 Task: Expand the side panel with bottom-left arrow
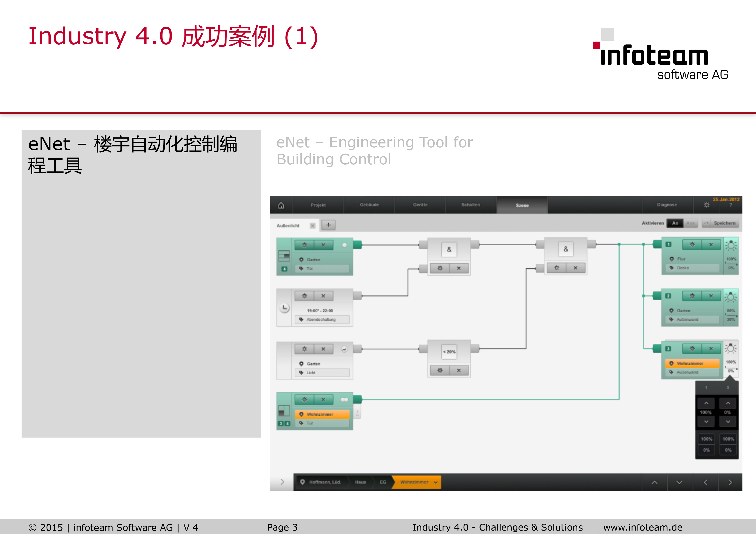pyautogui.click(x=282, y=482)
